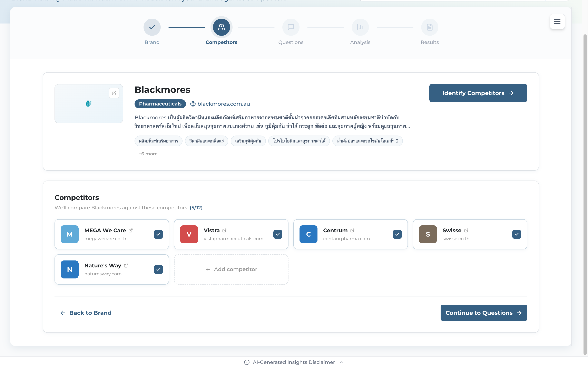The height and width of the screenshot is (368, 588).
Task: Click naturesway.com domain text
Action: (103, 274)
